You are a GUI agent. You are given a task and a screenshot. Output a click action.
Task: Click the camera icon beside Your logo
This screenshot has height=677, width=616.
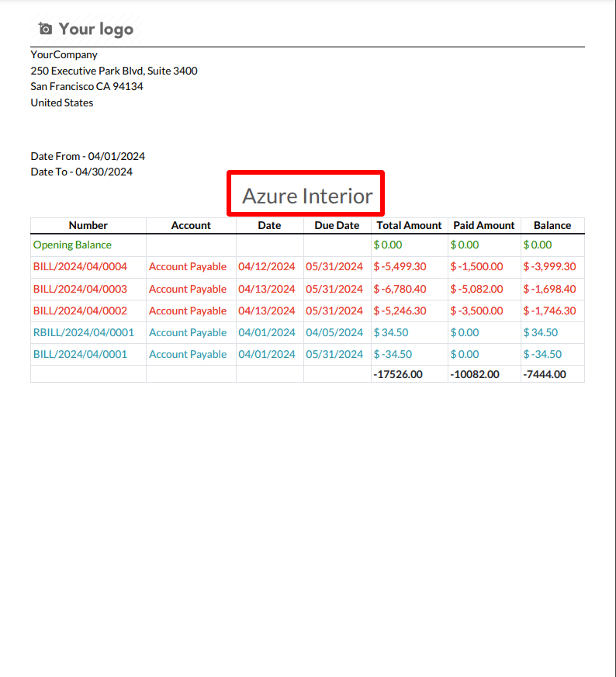point(45,29)
